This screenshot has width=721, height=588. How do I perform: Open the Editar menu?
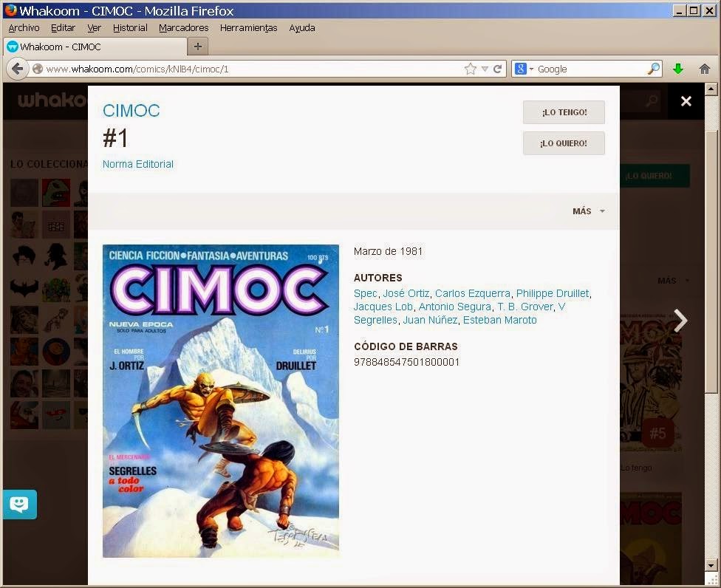tap(63, 27)
